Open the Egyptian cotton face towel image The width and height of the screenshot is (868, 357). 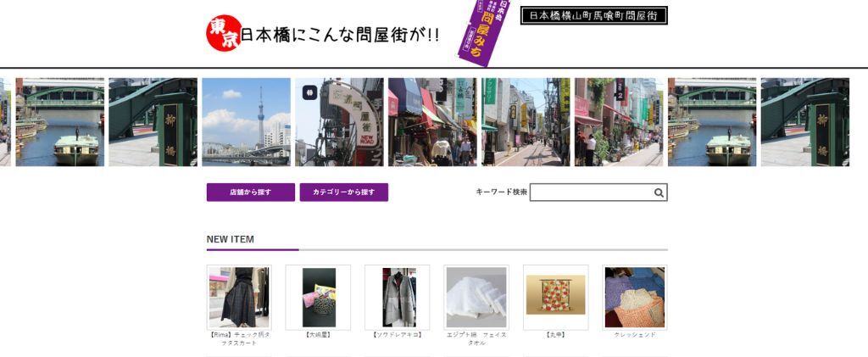(x=476, y=297)
